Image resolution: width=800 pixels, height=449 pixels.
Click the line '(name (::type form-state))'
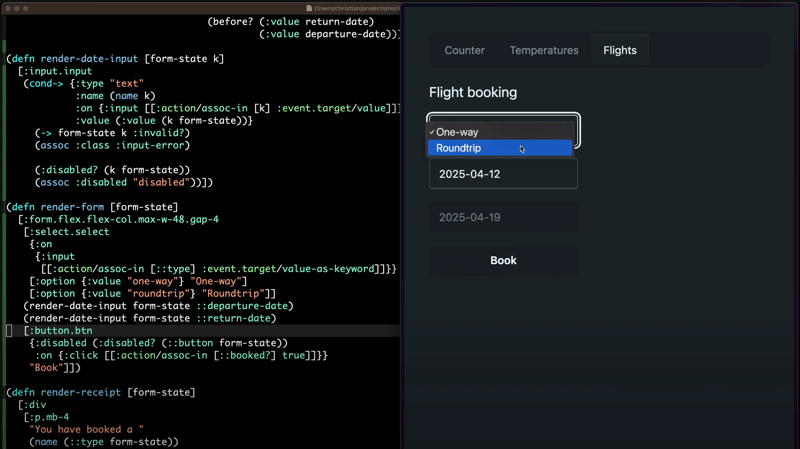104,442
